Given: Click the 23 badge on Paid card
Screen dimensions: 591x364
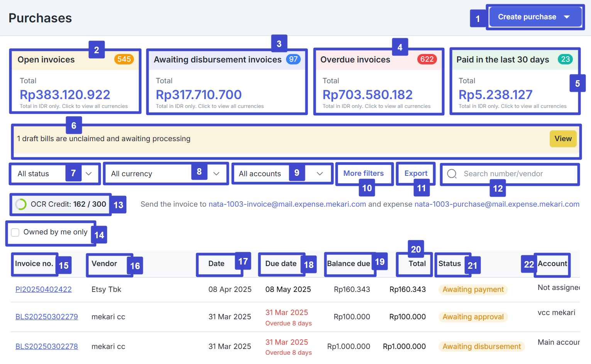Looking at the screenshot, I should tap(566, 59).
